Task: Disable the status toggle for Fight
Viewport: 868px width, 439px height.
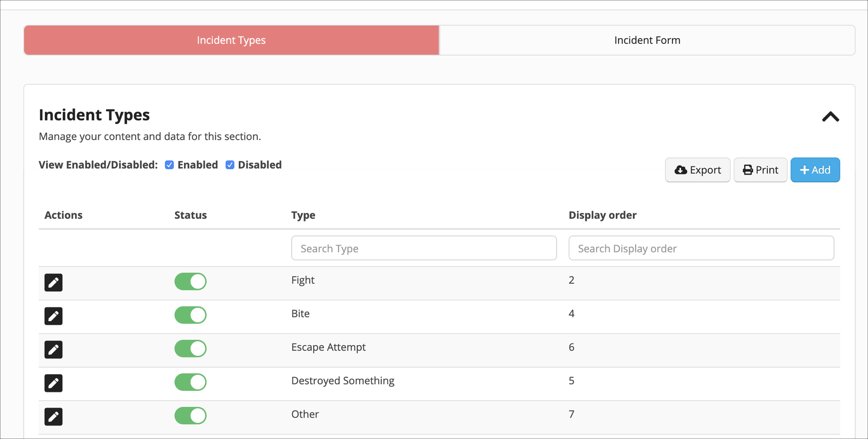Action: pos(190,281)
